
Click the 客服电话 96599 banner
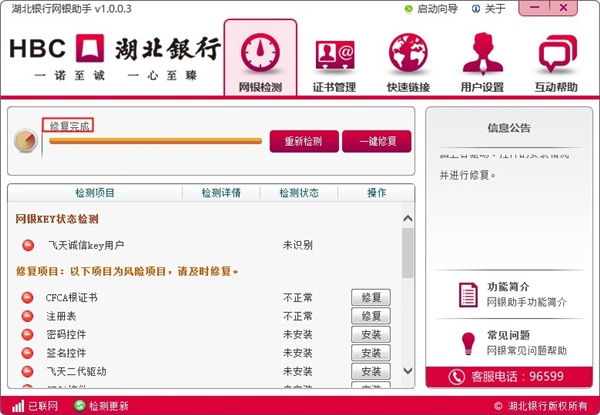[509, 377]
